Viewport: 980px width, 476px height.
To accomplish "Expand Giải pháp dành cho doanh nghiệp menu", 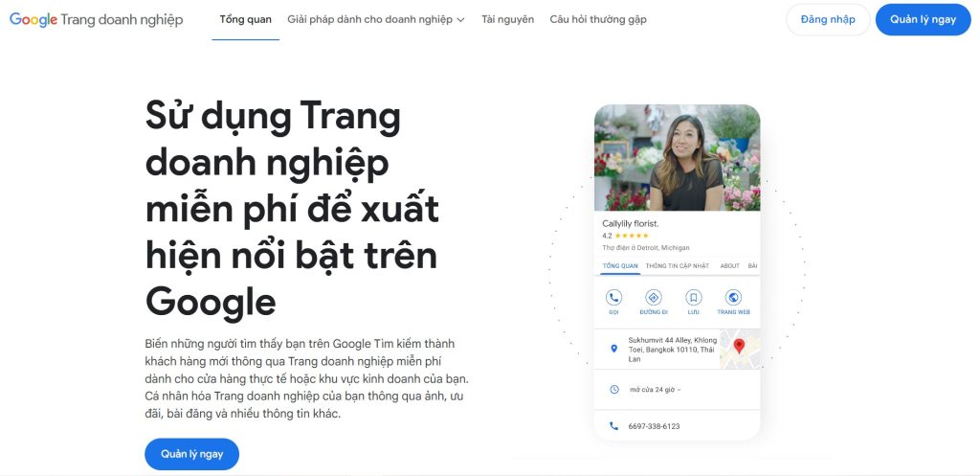I will click(375, 19).
